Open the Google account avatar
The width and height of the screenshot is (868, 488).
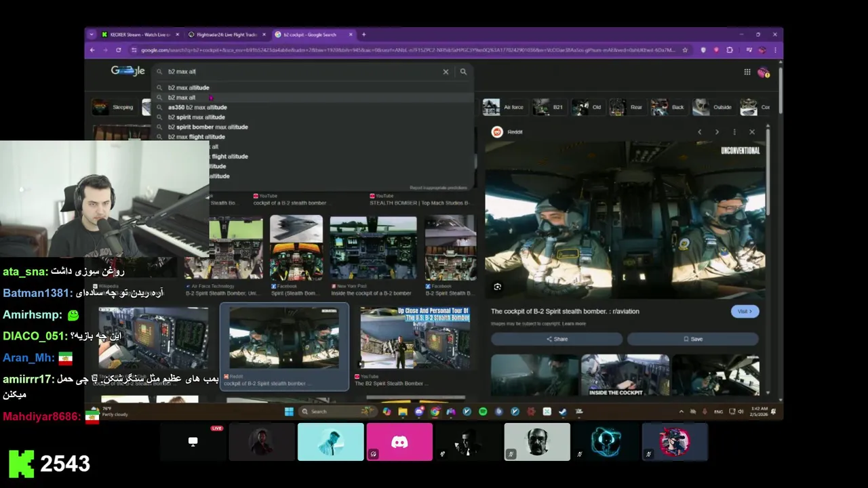pos(764,72)
